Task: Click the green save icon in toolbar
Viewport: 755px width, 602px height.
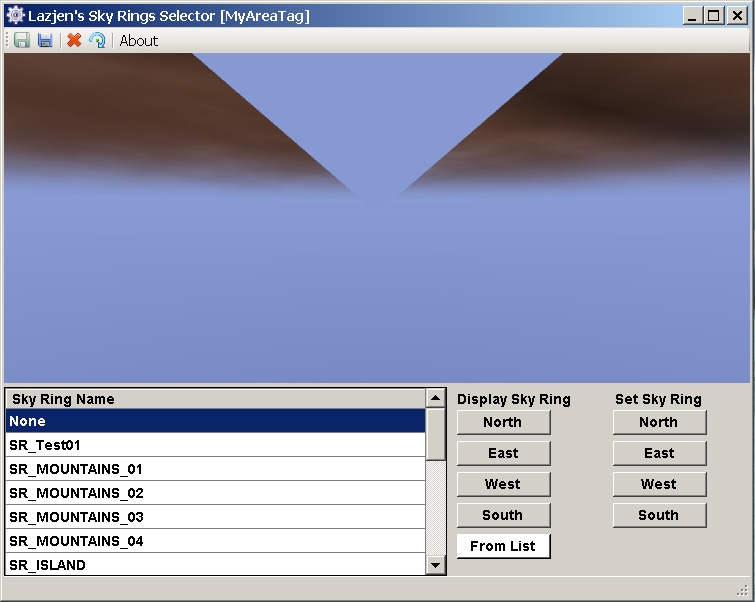Action: 22,40
